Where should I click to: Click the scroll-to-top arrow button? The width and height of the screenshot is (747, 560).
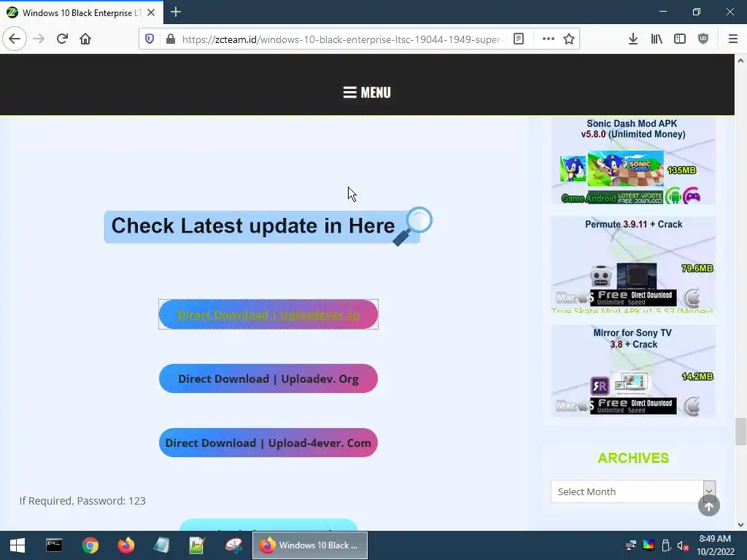point(709,506)
